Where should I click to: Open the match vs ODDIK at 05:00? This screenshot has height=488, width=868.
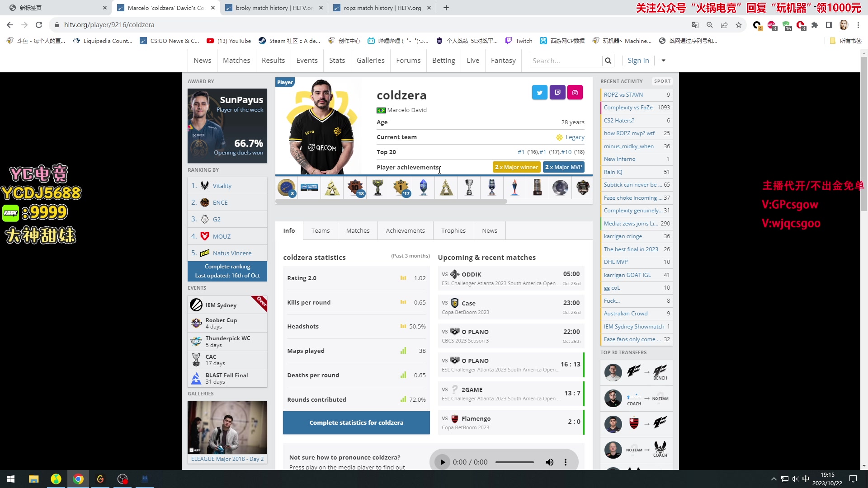pos(511,278)
